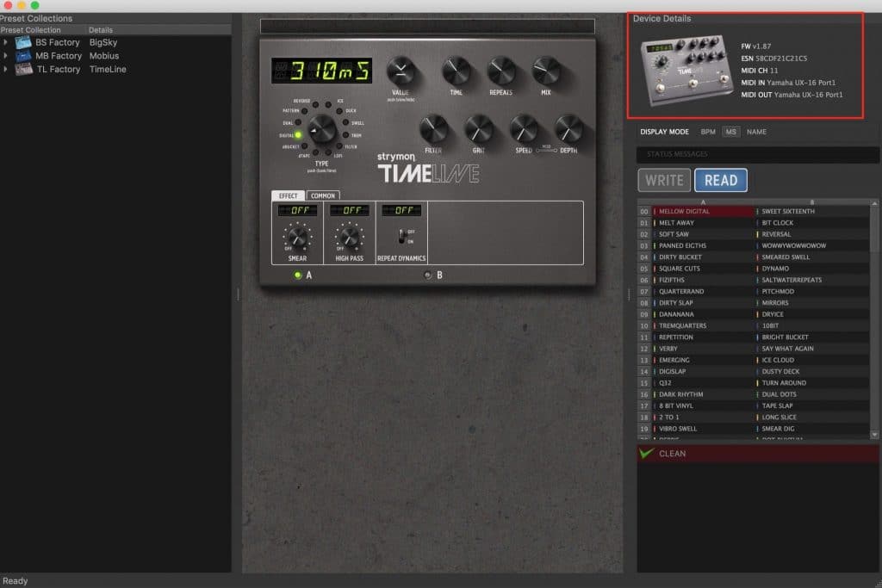Image resolution: width=882 pixels, height=588 pixels.
Task: Select the DUCK delay type LED
Action: [339, 111]
